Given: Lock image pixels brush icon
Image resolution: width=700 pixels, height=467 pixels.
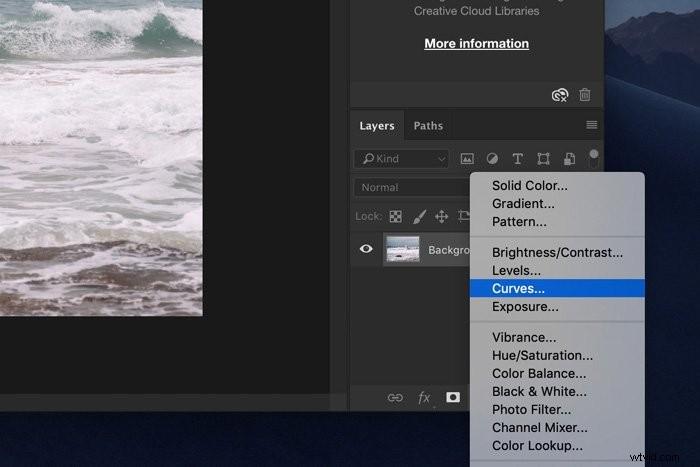Looking at the screenshot, I should click(419, 217).
